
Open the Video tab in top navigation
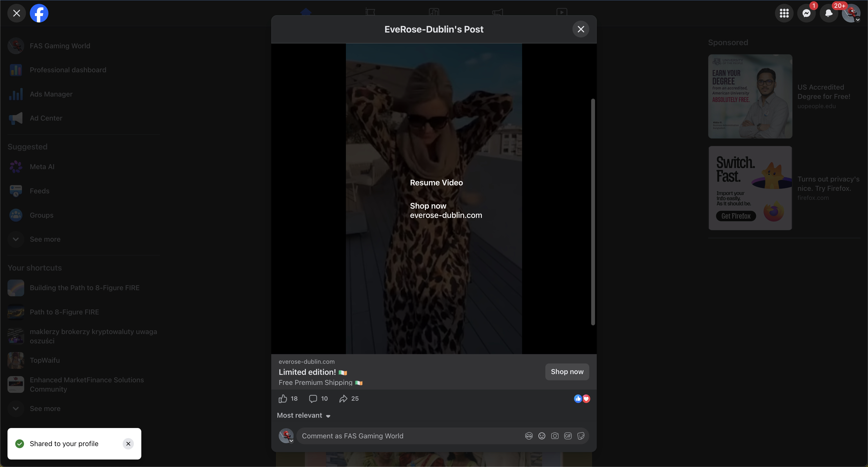pos(562,12)
